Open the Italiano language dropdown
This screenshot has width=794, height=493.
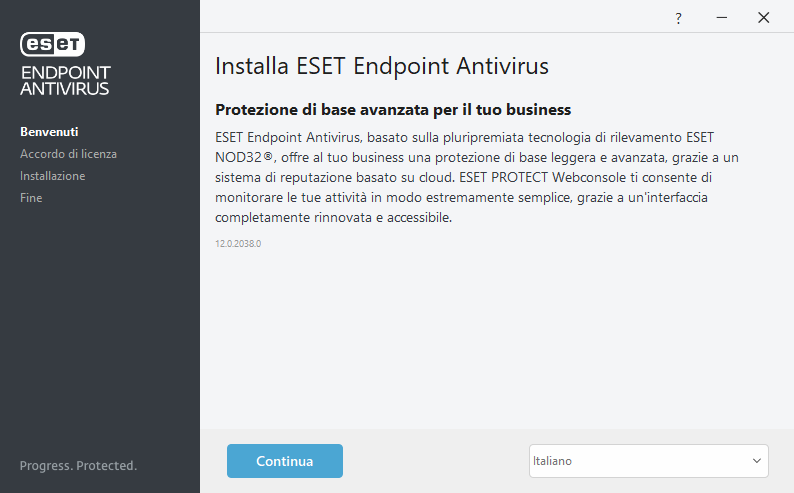pos(648,461)
